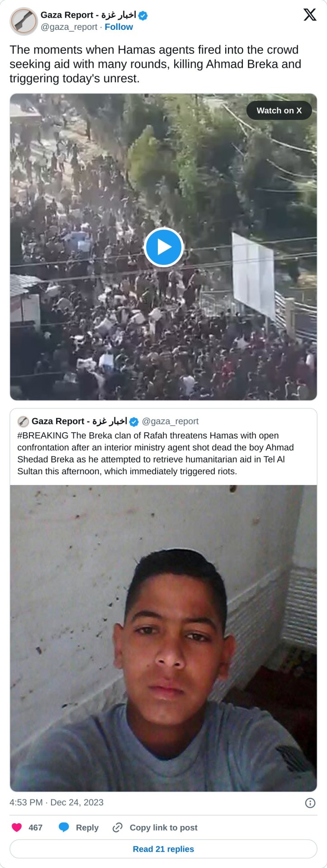The height and width of the screenshot is (868, 327).
Task: Click the Reply speech bubble icon
Action: pos(64,827)
